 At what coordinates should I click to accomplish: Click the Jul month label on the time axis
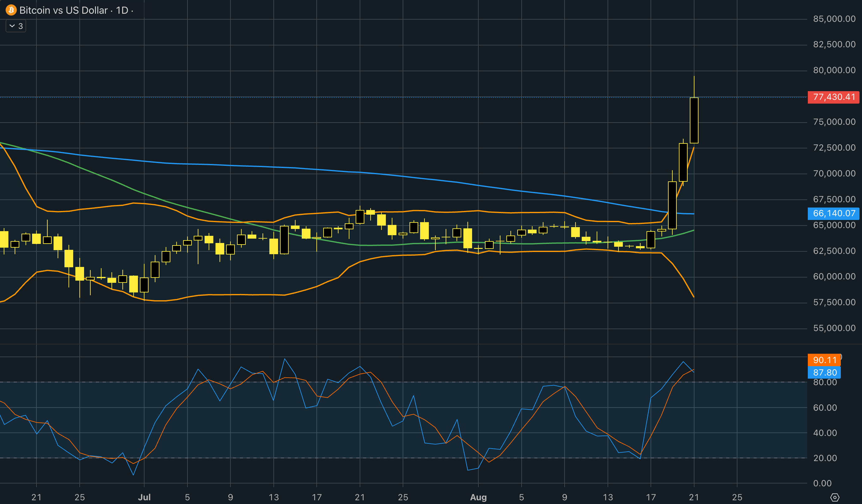click(144, 497)
